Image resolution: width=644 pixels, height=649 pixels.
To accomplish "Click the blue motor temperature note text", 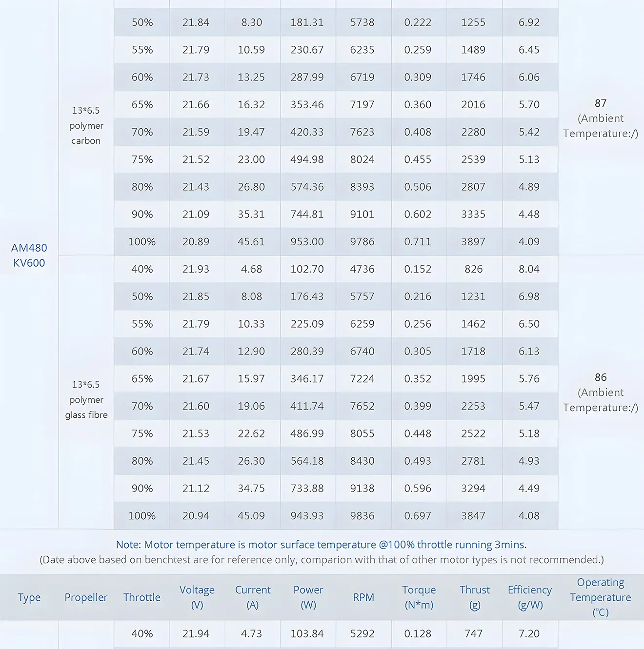I will point(321,545).
